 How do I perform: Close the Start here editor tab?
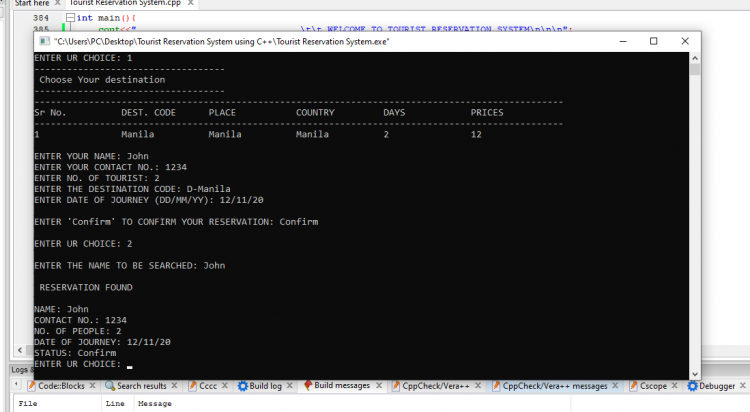click(57, 3)
